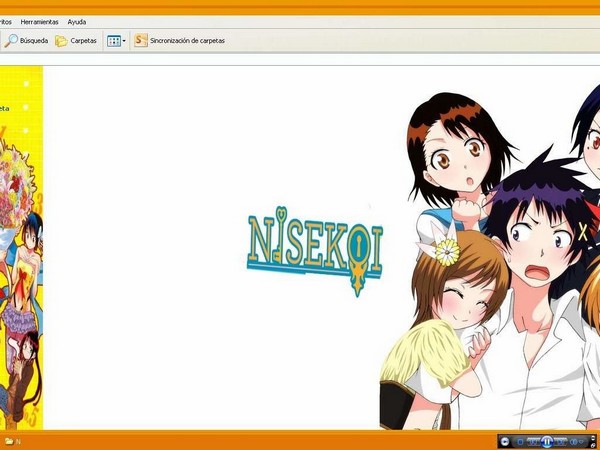This screenshot has height=450, width=600.
Task: Skip to previous track in taskbar player
Action: 533,442
